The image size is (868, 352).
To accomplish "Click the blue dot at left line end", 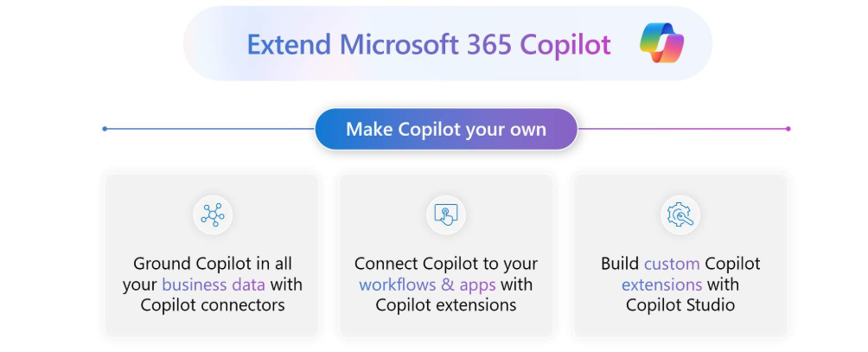I will pyautogui.click(x=105, y=129).
